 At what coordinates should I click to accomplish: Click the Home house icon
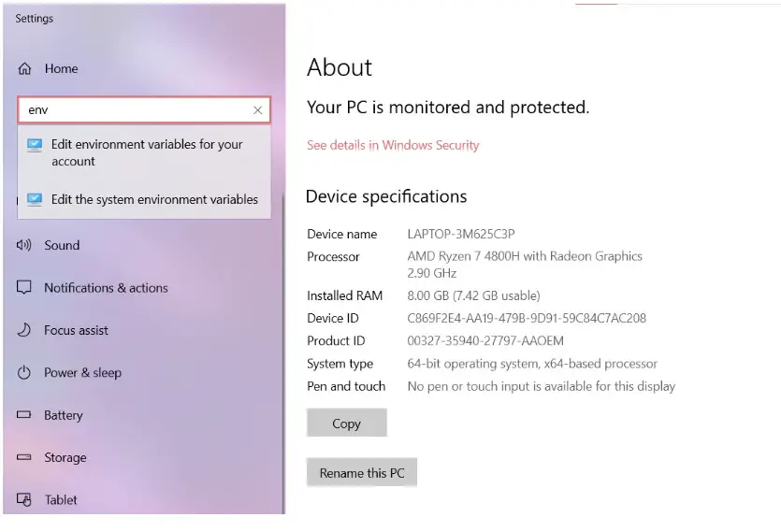point(24,69)
